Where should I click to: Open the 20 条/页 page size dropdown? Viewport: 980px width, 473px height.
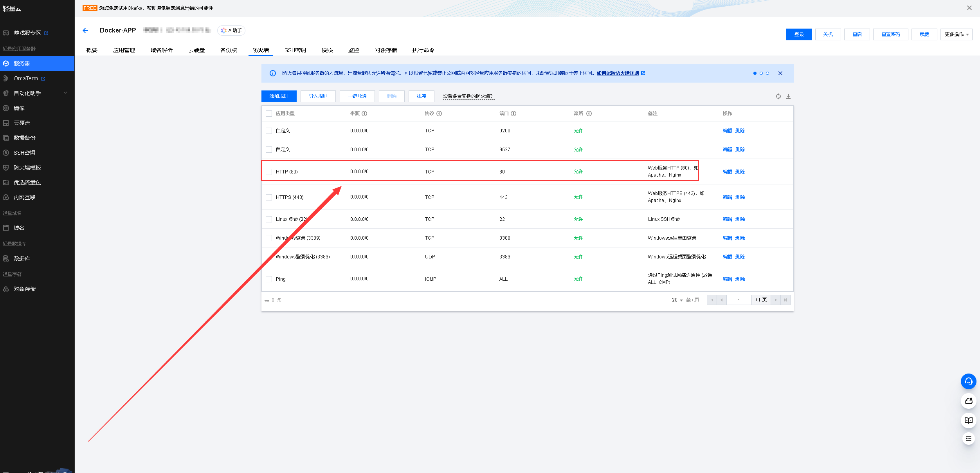677,300
